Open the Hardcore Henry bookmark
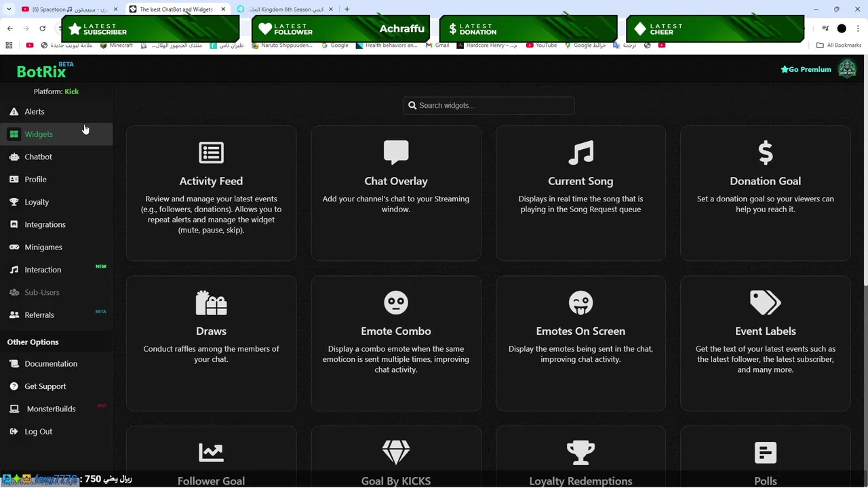The image size is (868, 488). click(487, 45)
